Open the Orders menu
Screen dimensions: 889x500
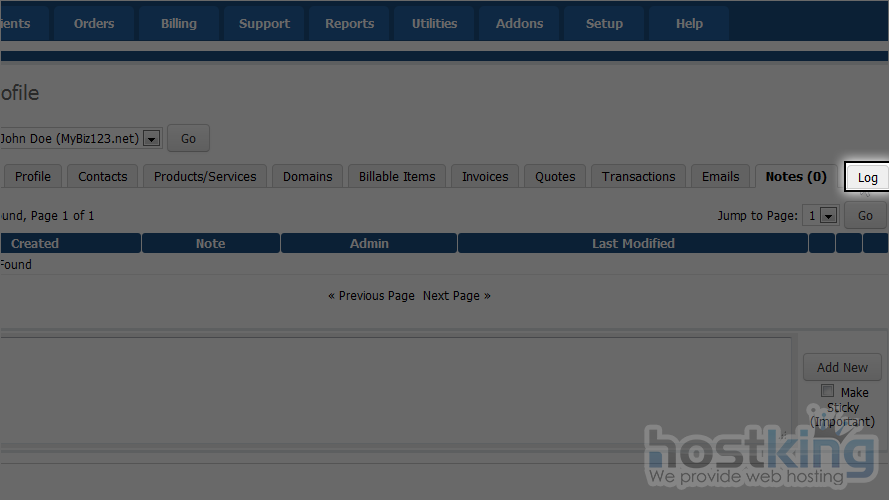point(94,23)
